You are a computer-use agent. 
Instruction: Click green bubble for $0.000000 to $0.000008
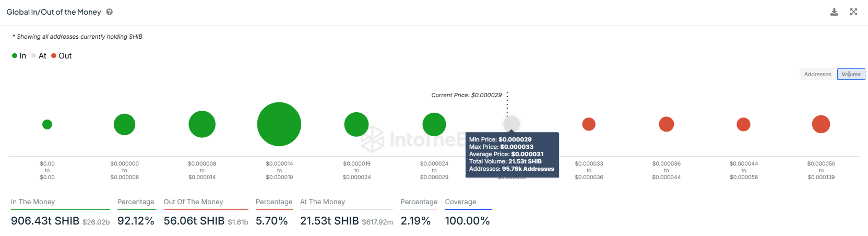124,124
